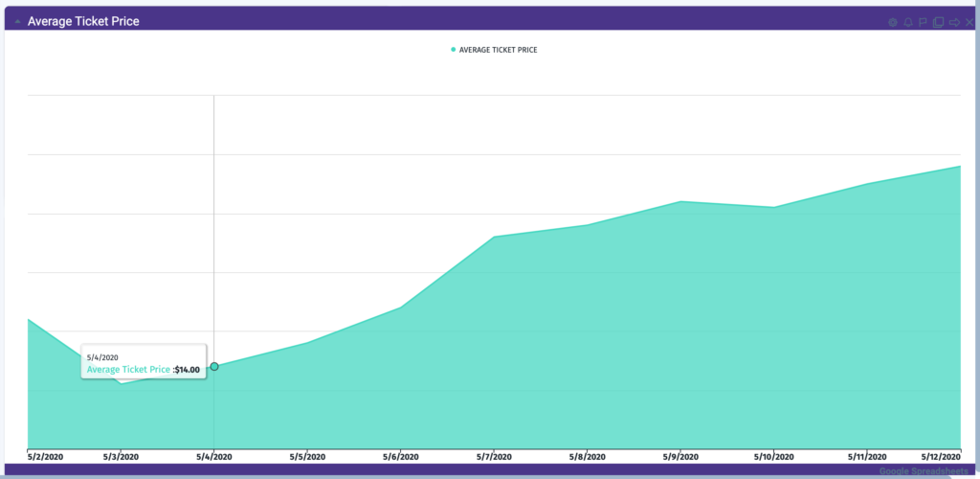Open widget settings gear icon
The image size is (980, 479).
pos(893,22)
